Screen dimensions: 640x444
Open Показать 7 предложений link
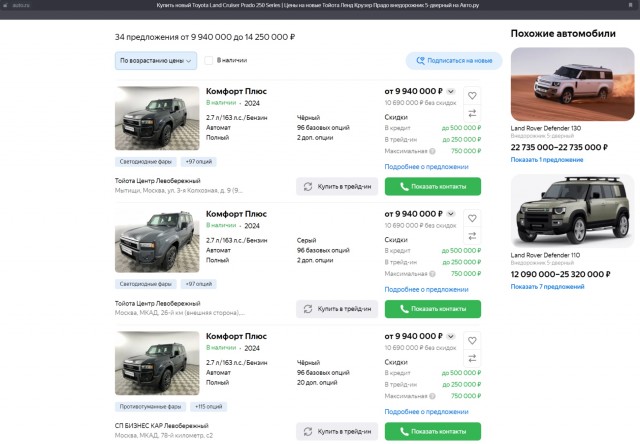(x=547, y=286)
